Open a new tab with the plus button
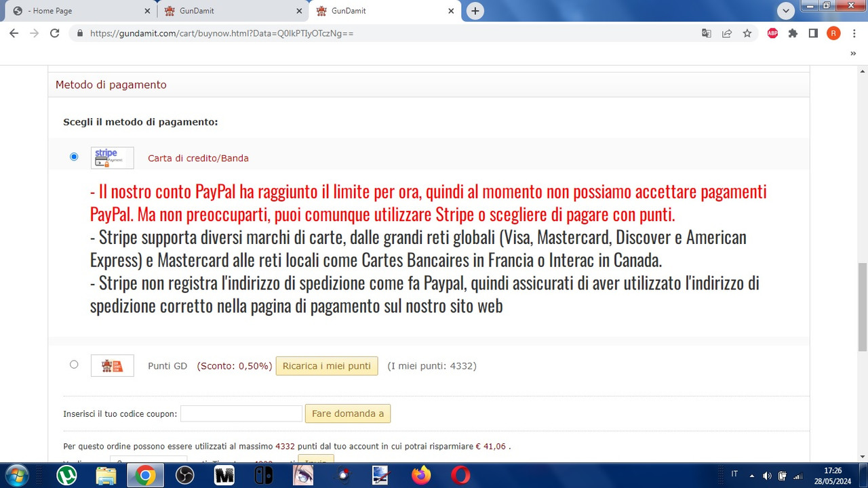This screenshot has height=488, width=868. [475, 11]
